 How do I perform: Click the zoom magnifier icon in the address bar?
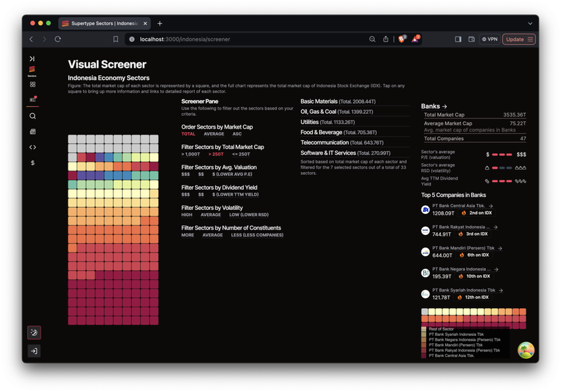372,39
